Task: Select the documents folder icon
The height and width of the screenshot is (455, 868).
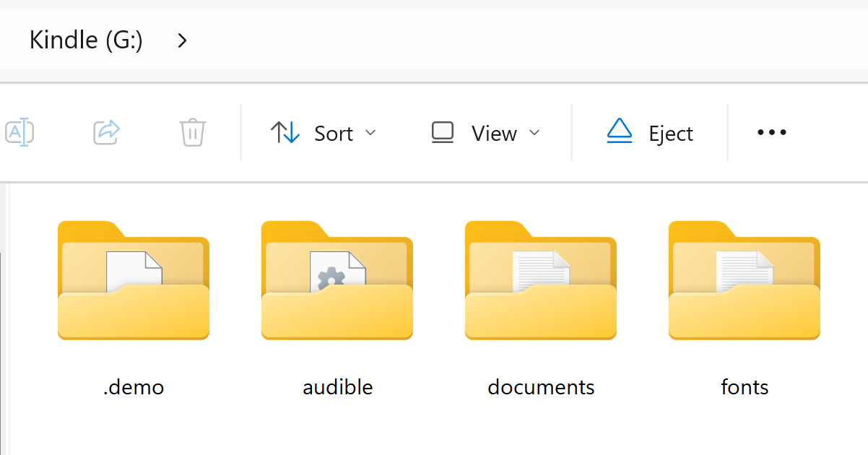Action: (x=541, y=280)
